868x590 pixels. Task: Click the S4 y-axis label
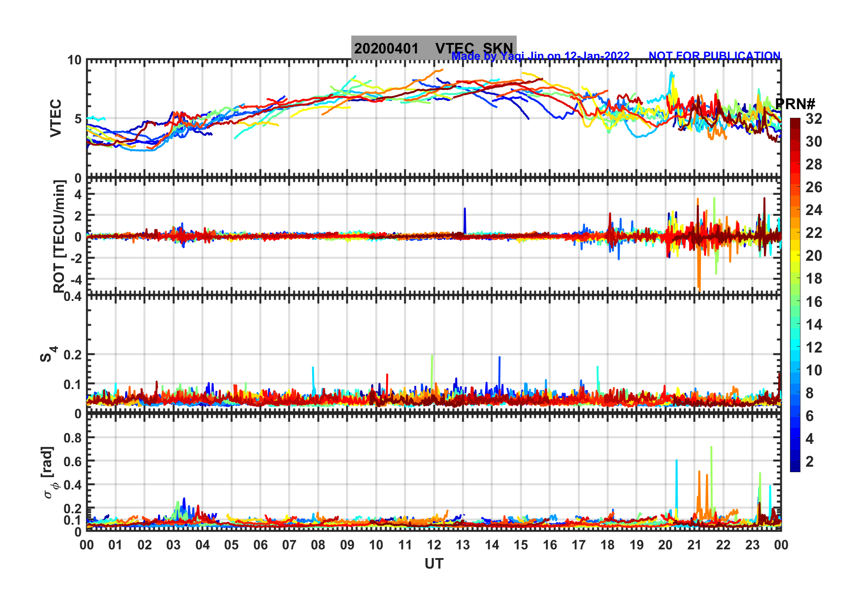[x=48, y=354]
